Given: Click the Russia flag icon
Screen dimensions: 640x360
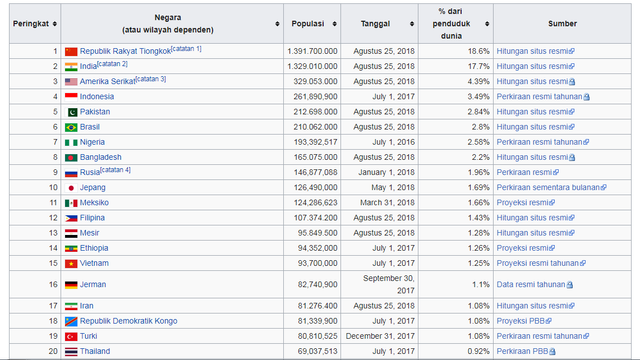Looking at the screenshot, I should [71, 173].
